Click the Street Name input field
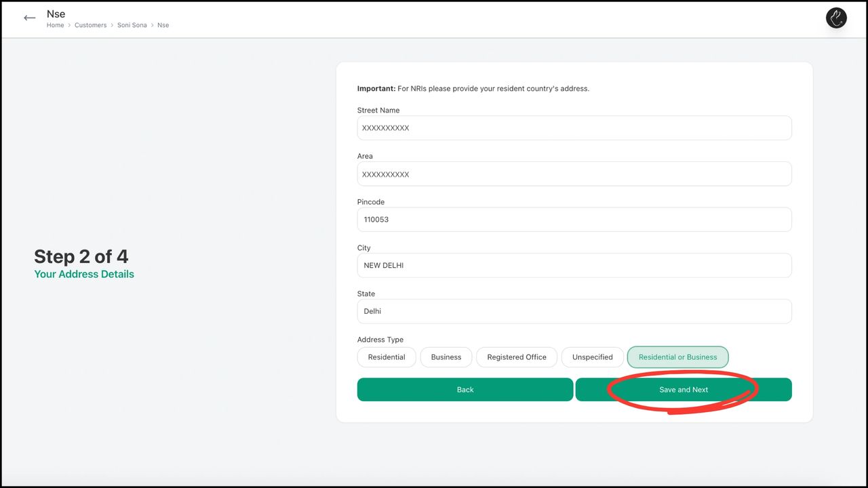The height and width of the screenshot is (488, 868). 574,127
